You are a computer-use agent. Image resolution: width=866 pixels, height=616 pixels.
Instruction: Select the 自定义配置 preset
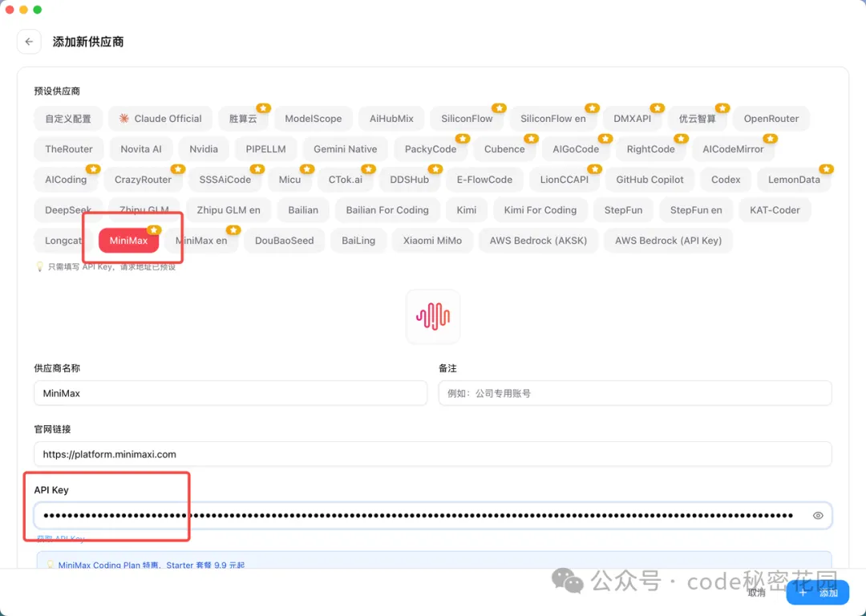tap(68, 119)
